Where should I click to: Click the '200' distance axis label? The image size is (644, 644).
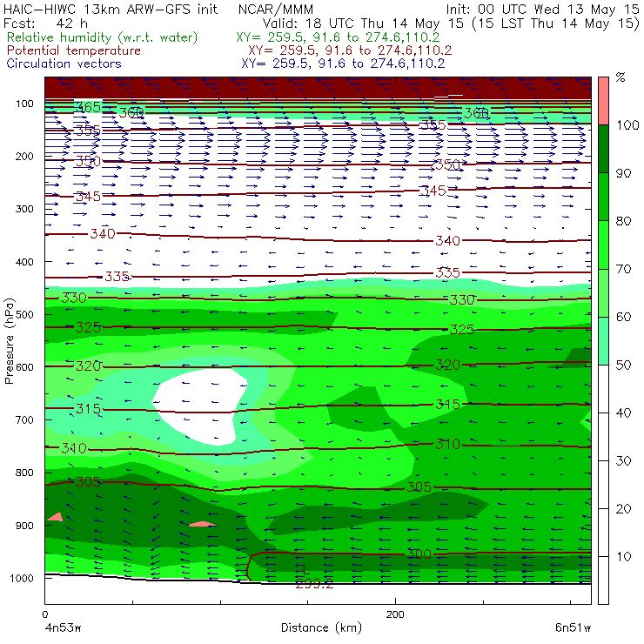395,614
